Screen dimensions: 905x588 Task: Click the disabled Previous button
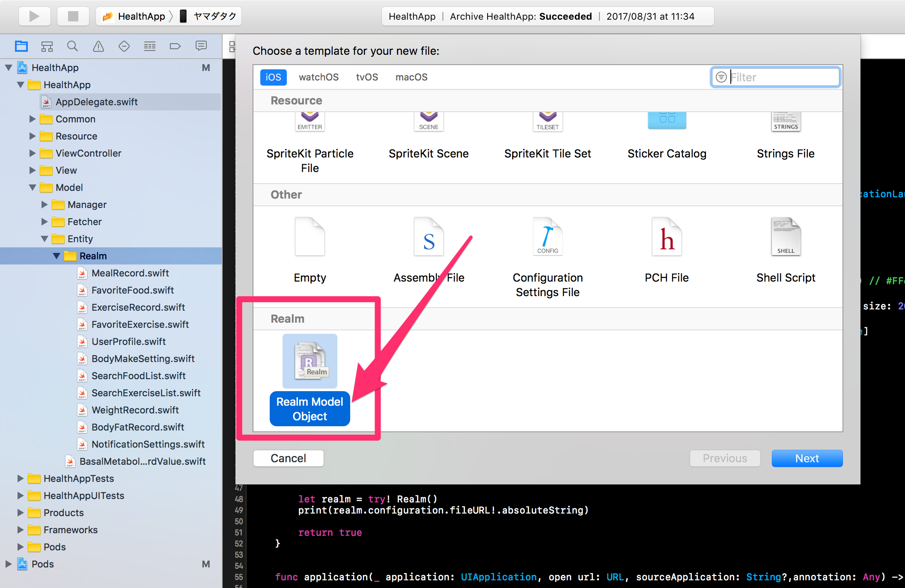click(x=725, y=458)
